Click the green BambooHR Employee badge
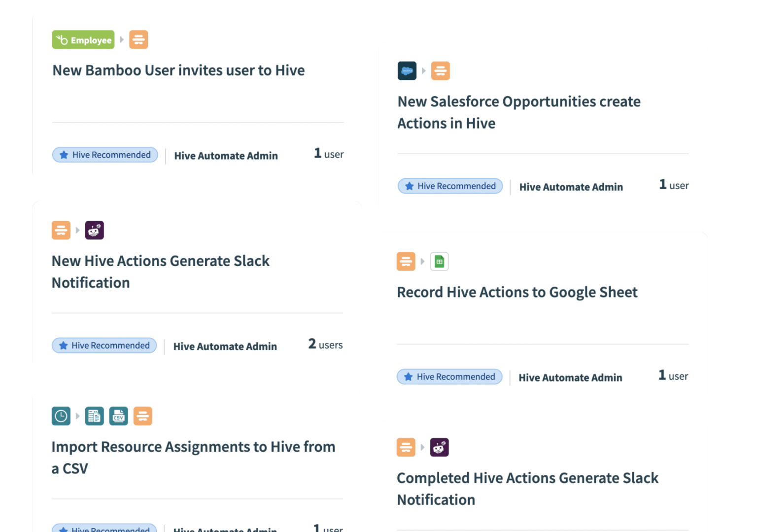757x532 pixels. 83,40
